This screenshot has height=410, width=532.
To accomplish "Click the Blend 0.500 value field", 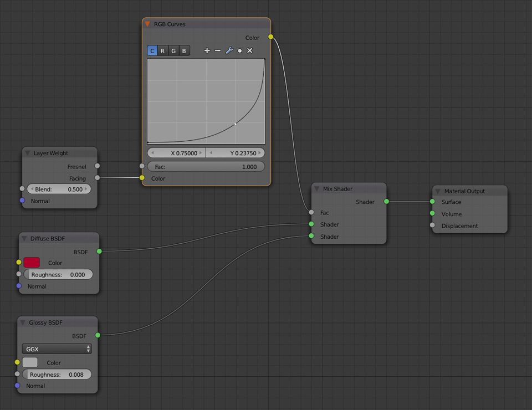I will click(59, 189).
